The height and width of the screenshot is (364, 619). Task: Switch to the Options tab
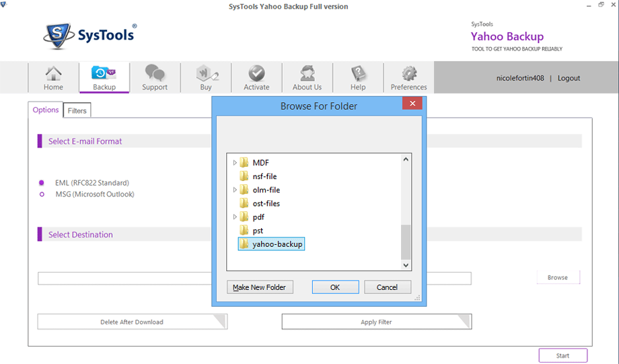tap(45, 110)
